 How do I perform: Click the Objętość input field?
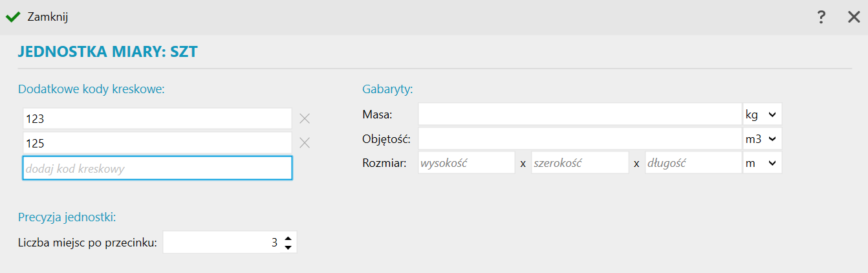(x=580, y=139)
